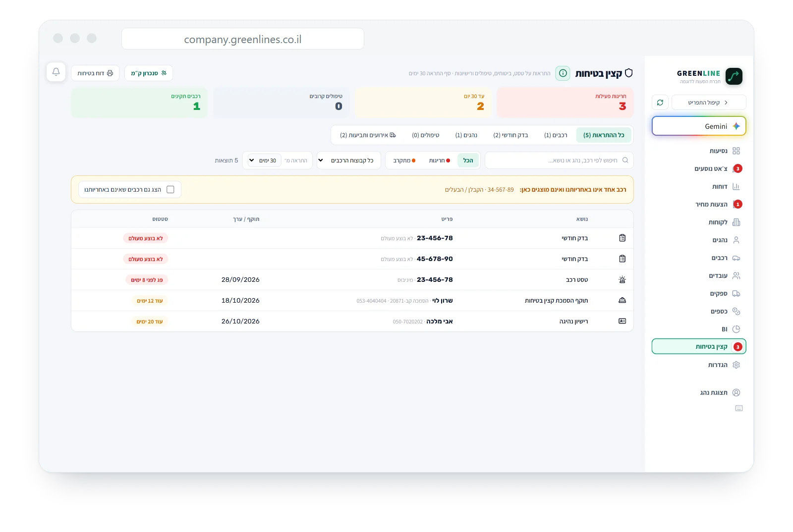Open נהגים in sidebar
793x532 pixels.
[x=699, y=240]
